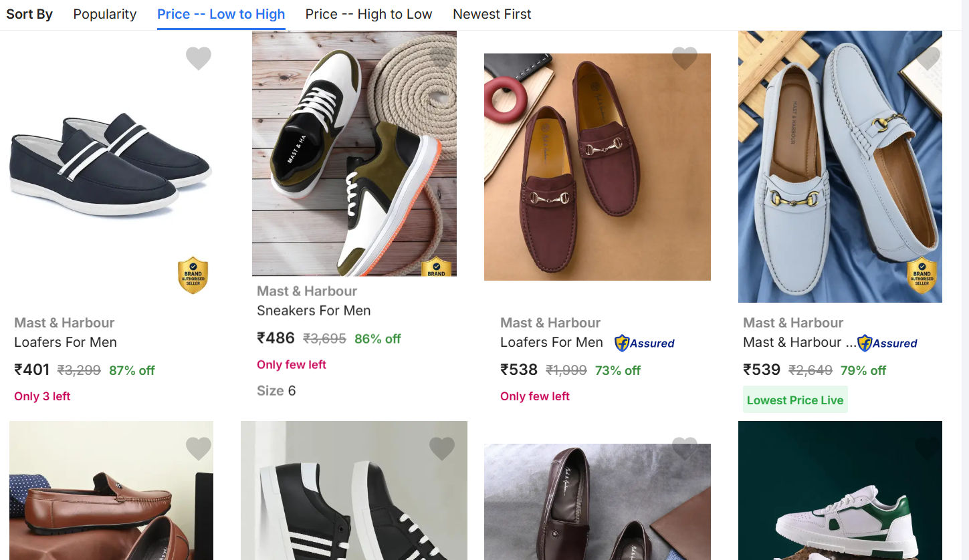Open olive white sneakers product image

pyautogui.click(x=354, y=154)
